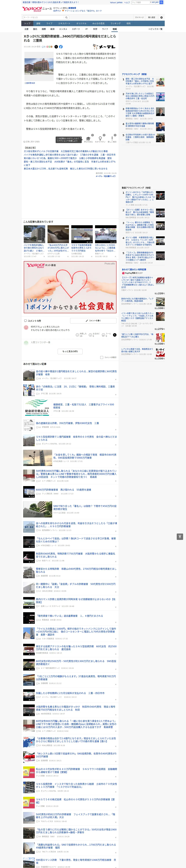Click the keyword search magnifier icon
186x868 pixels.
[x=66, y=18]
